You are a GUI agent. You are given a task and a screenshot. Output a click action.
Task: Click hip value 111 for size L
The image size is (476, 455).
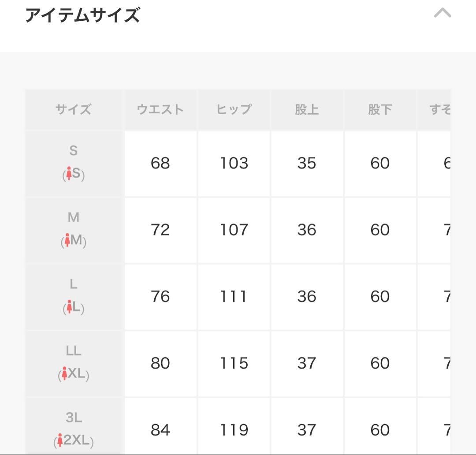coord(234,297)
